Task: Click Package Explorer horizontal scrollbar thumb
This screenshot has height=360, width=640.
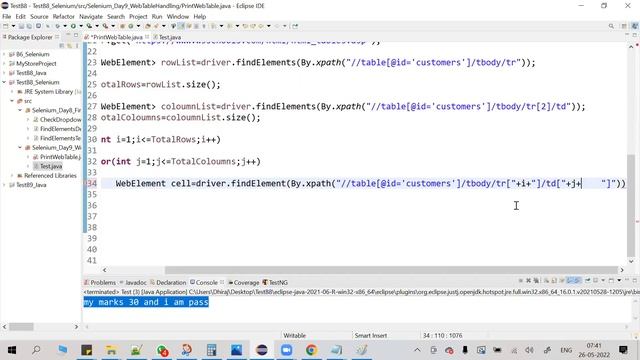Action: tap(21, 327)
